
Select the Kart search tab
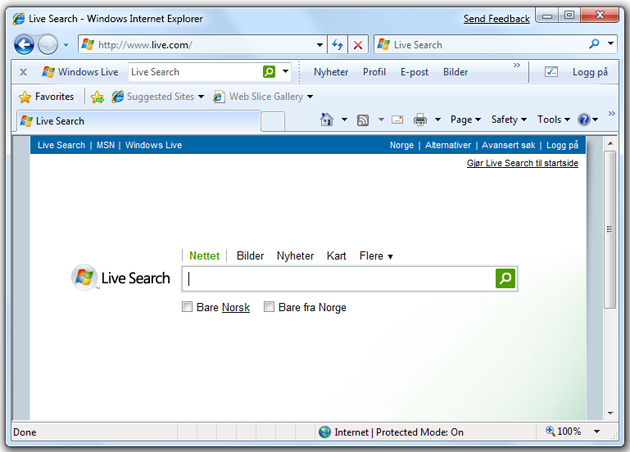pyautogui.click(x=336, y=256)
